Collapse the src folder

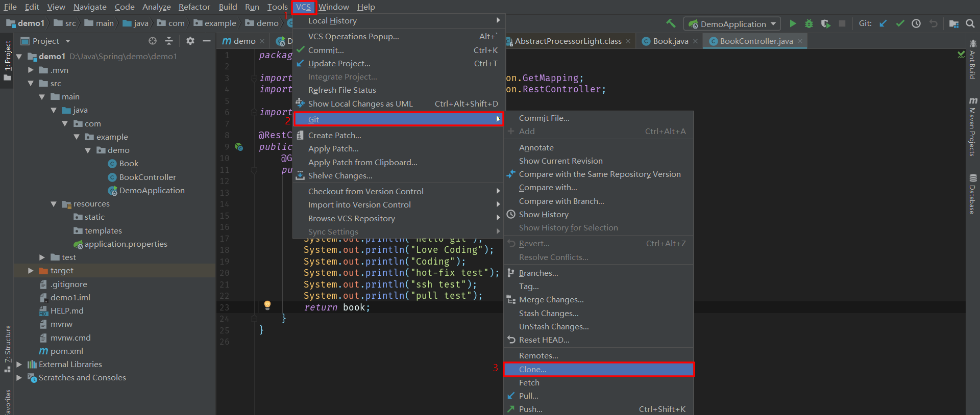[x=31, y=83]
